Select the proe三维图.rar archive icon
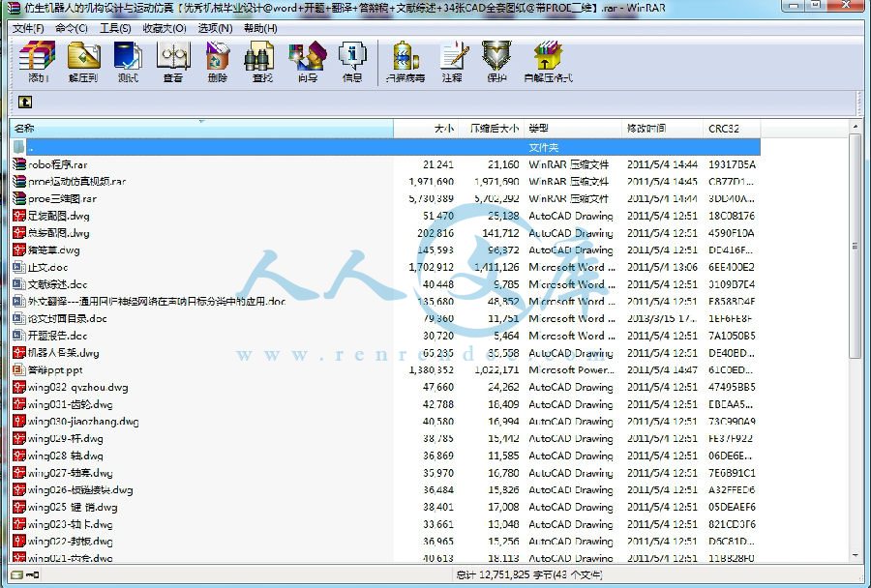Screen dimensions: 871x588 tap(19, 198)
